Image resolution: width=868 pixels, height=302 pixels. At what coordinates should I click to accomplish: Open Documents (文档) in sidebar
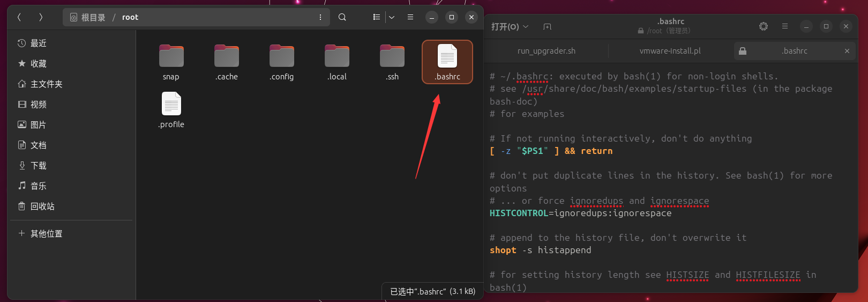point(71,145)
